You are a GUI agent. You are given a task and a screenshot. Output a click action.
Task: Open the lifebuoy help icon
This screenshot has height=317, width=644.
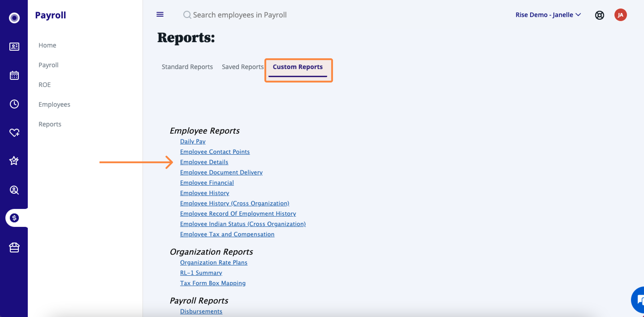click(x=599, y=15)
